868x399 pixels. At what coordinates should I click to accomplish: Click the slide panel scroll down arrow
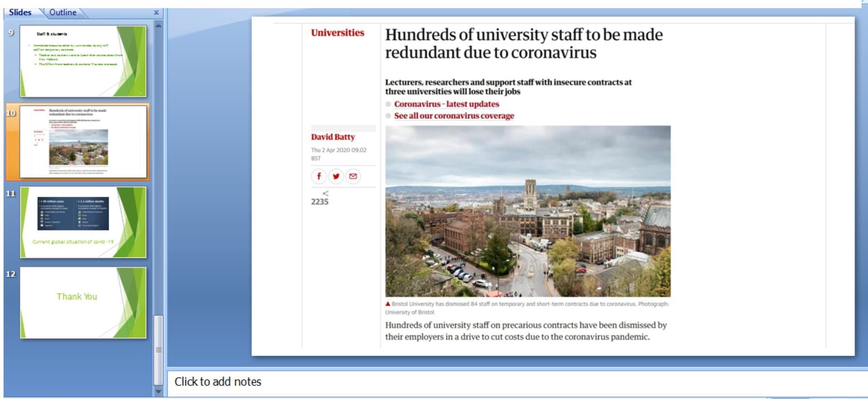tap(159, 391)
